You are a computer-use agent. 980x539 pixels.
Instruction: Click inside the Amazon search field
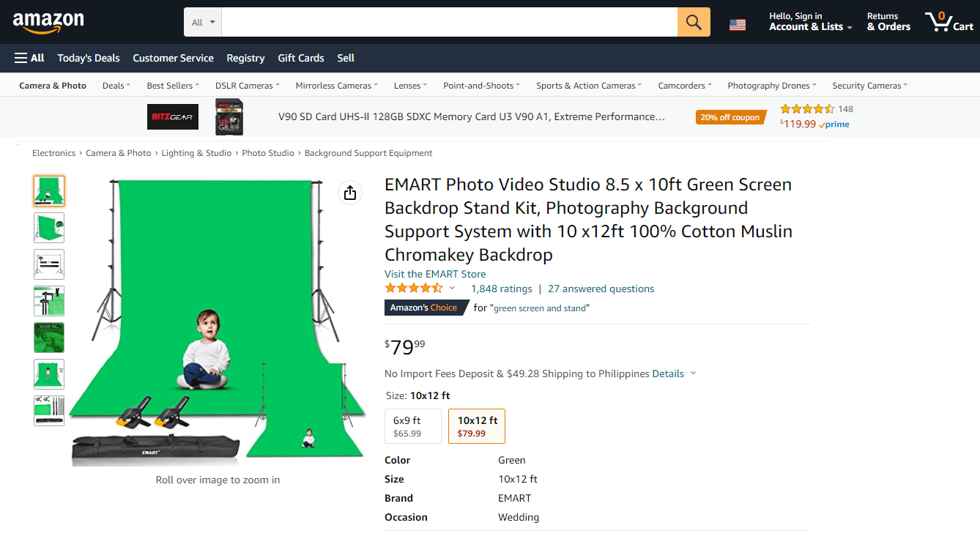tap(449, 23)
